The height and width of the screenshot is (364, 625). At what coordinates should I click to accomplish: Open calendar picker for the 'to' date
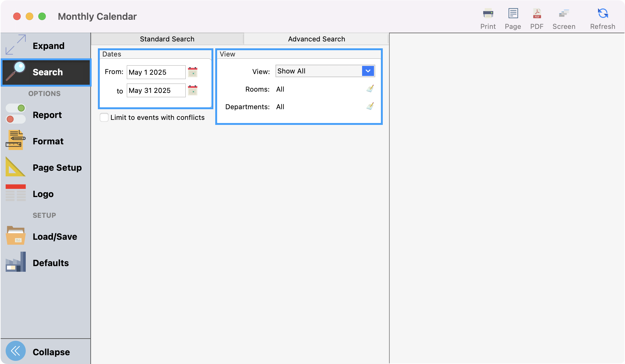[193, 90]
